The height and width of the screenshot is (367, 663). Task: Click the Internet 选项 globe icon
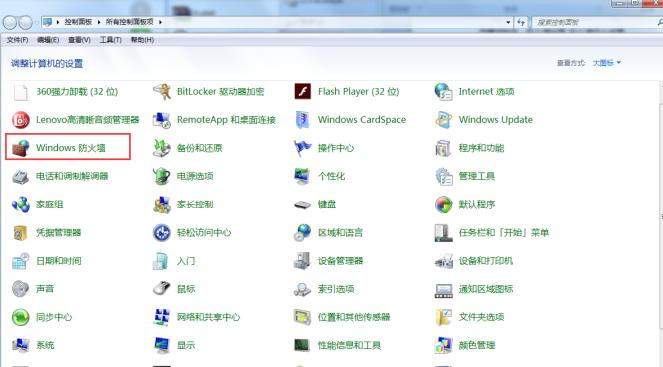444,92
